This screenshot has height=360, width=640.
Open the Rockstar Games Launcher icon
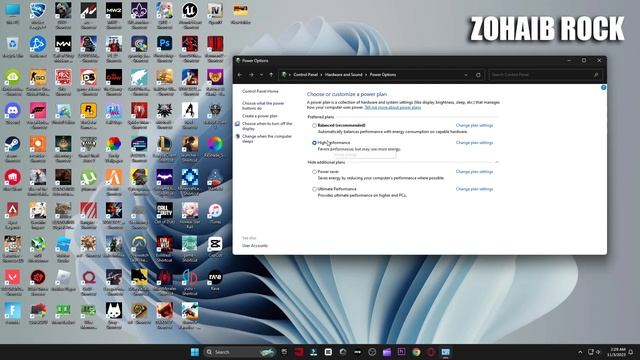click(89, 114)
